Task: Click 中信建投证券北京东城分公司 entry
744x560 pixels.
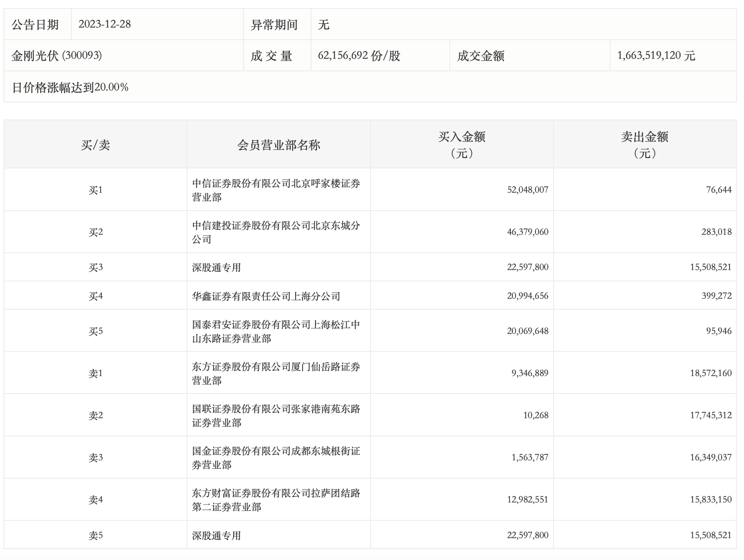Action: coord(276,232)
